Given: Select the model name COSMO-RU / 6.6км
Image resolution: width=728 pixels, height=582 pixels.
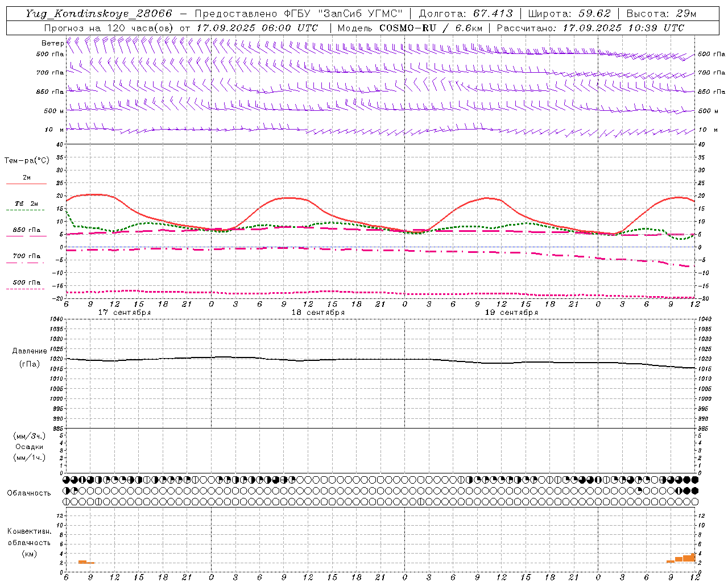Looking at the screenshot, I should tap(431, 28).
